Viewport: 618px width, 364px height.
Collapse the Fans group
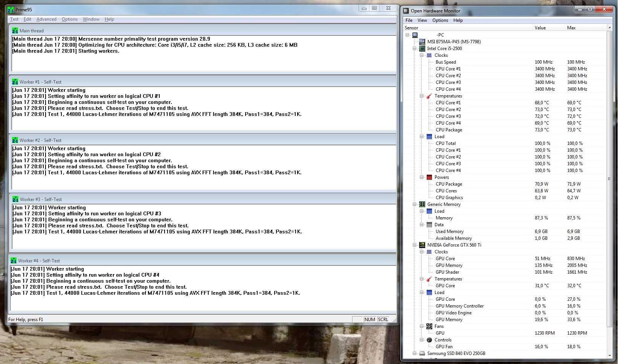[x=422, y=326]
